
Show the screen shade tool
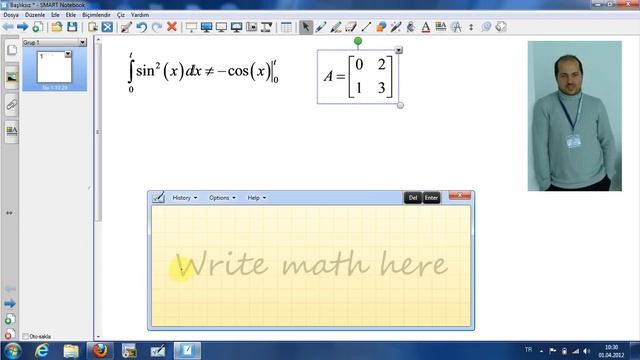click(191, 27)
